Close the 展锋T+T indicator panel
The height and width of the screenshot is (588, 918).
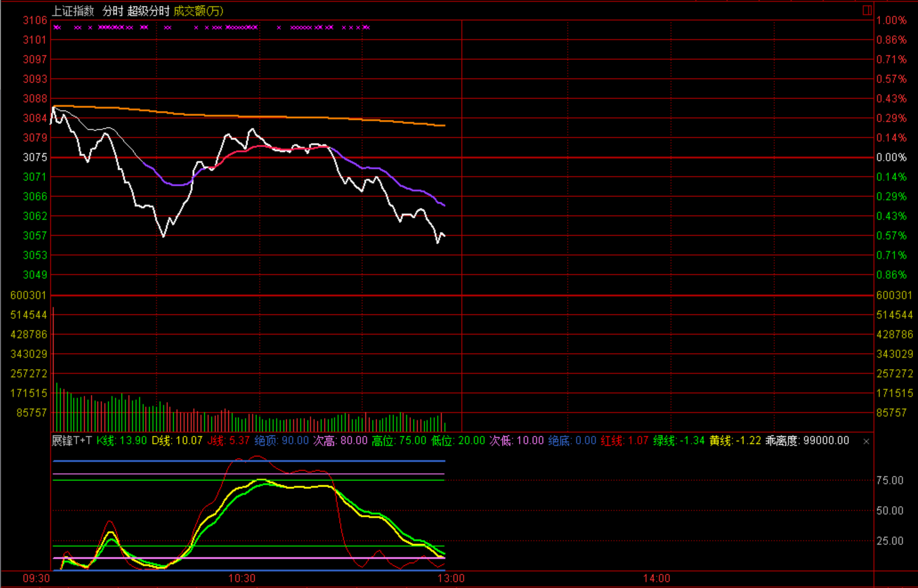click(x=866, y=441)
